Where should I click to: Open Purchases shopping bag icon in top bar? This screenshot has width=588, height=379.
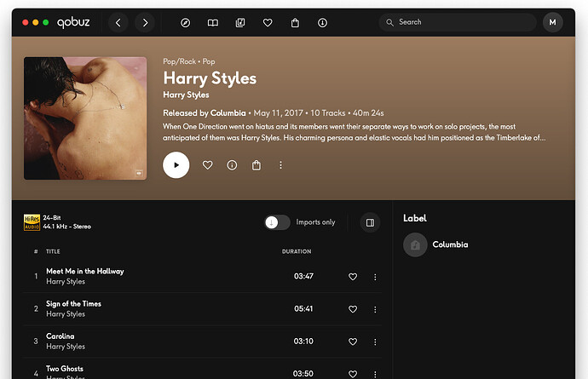(x=295, y=23)
